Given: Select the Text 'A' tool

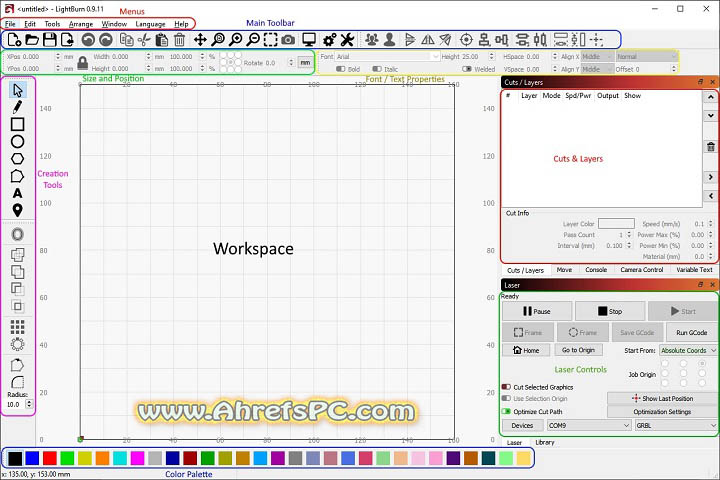Looking at the screenshot, I should [x=17, y=193].
